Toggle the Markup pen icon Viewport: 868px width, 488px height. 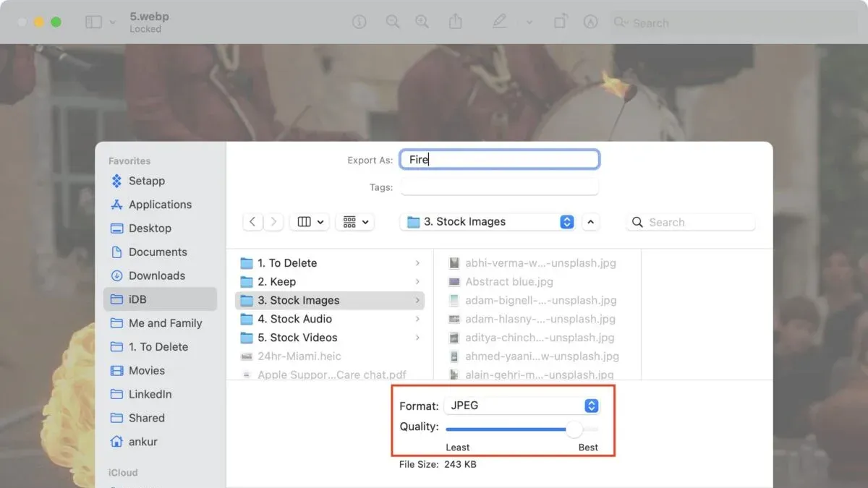click(500, 22)
